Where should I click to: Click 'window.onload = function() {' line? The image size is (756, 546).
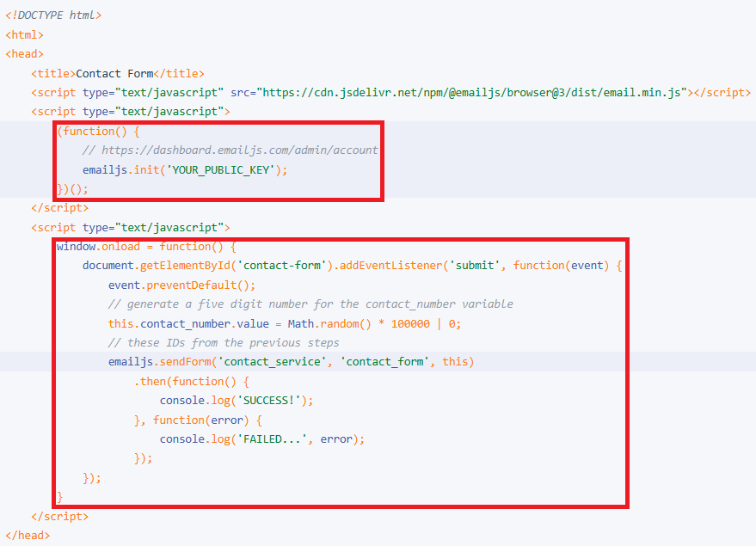(146, 247)
